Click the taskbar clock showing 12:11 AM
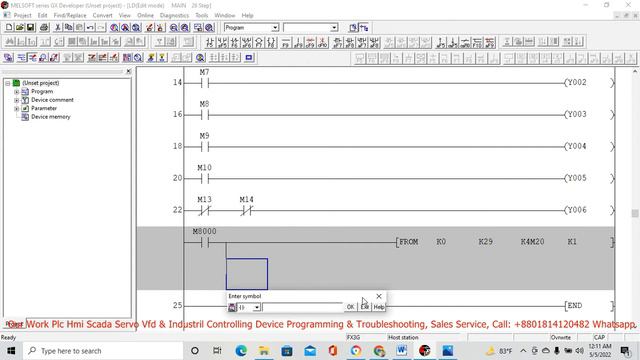640x360 pixels. (600, 351)
